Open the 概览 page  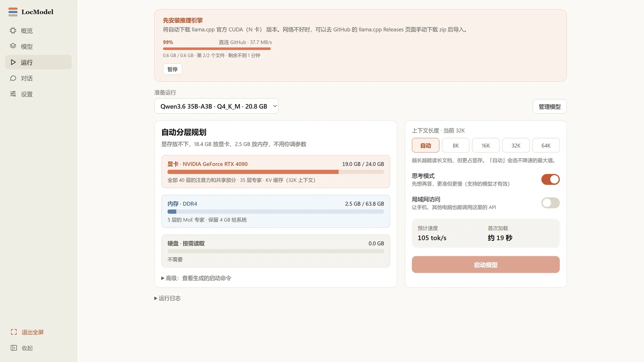tap(38, 31)
